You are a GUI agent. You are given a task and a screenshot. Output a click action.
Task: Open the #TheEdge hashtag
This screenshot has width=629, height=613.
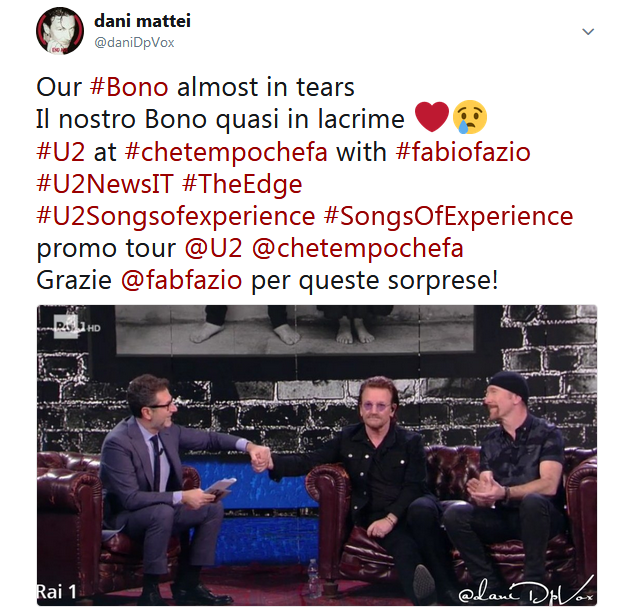[x=242, y=184]
